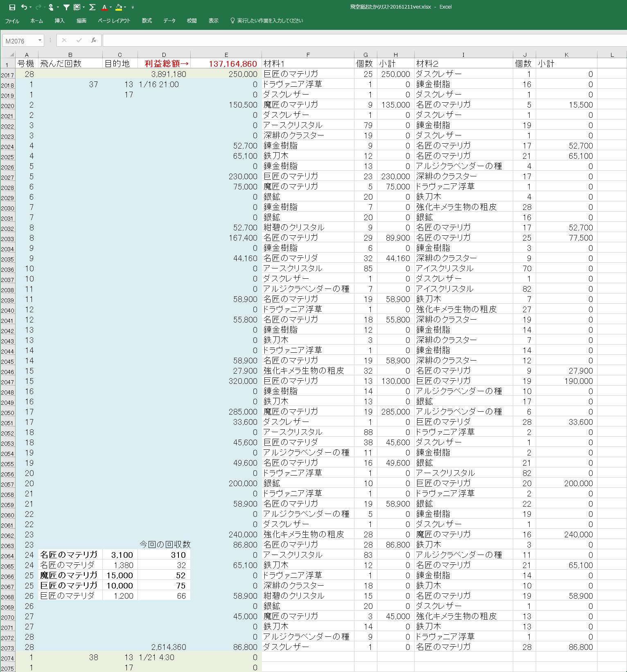This screenshot has width=627, height=672.
Task: Undo the last action
Action: click(24, 7)
